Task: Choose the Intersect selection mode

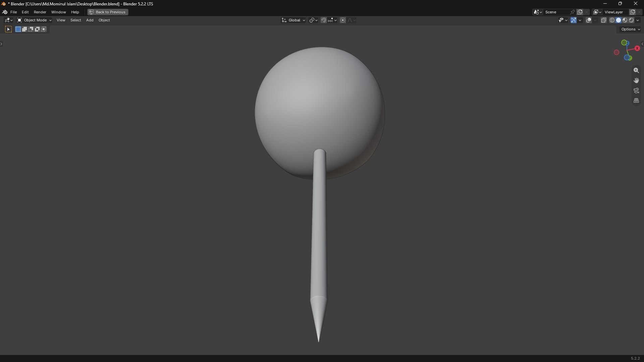Action: (44, 29)
